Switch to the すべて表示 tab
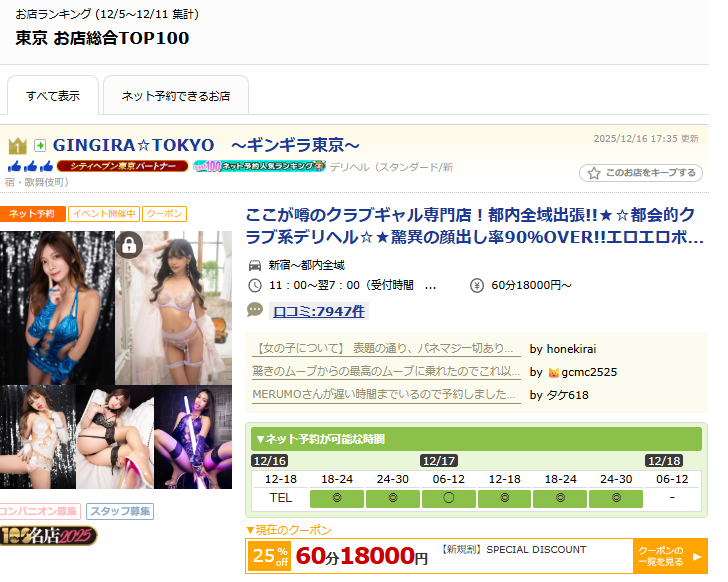This screenshot has width=728, height=582. point(53,97)
